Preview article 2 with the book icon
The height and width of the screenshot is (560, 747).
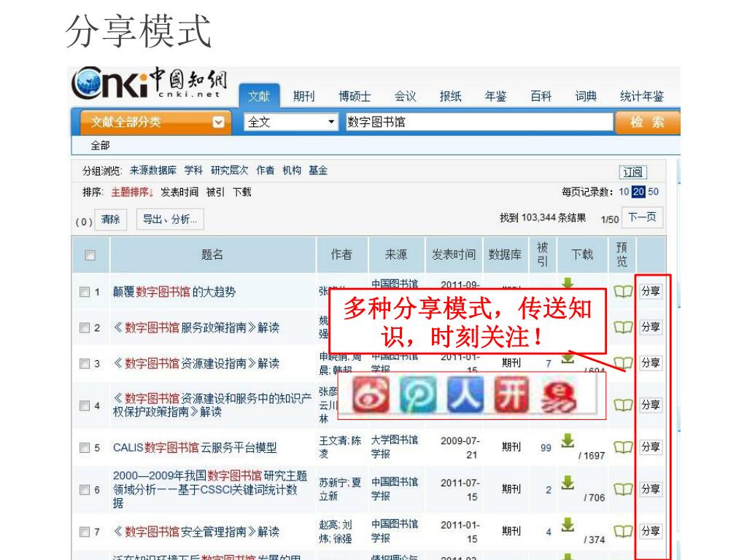[623, 327]
